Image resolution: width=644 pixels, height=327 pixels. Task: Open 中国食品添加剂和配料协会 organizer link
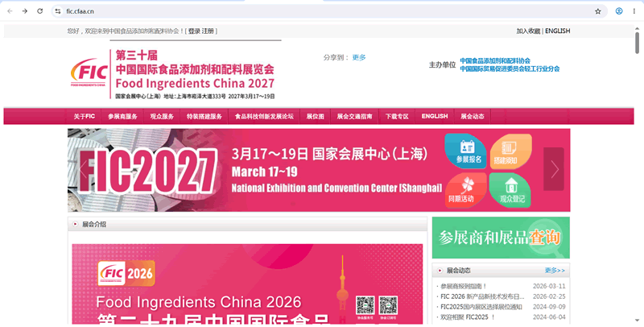[495, 60]
